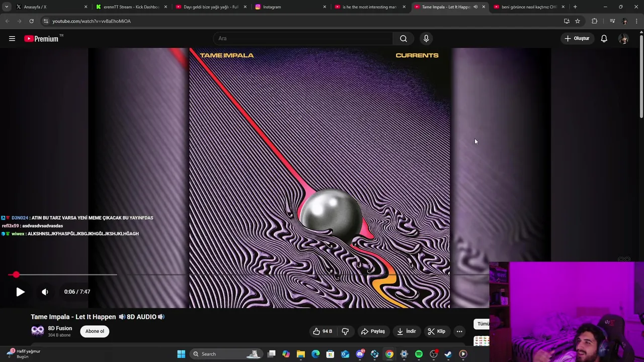Switch to Dayı geldi bize yağlı tab

(x=211, y=7)
